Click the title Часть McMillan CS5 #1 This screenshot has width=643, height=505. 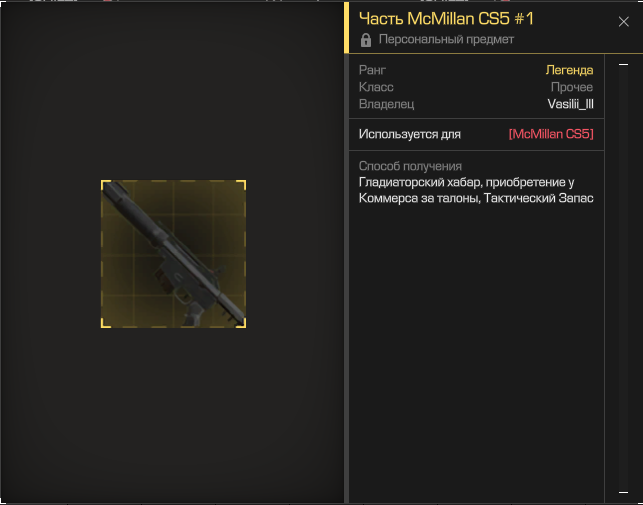[x=446, y=19]
